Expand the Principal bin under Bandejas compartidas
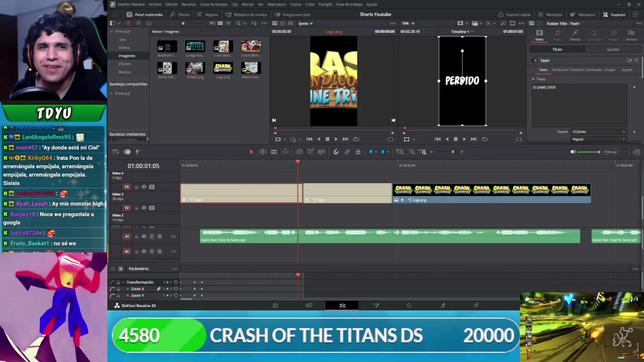Image resolution: width=644 pixels, height=362 pixels. click(112, 94)
